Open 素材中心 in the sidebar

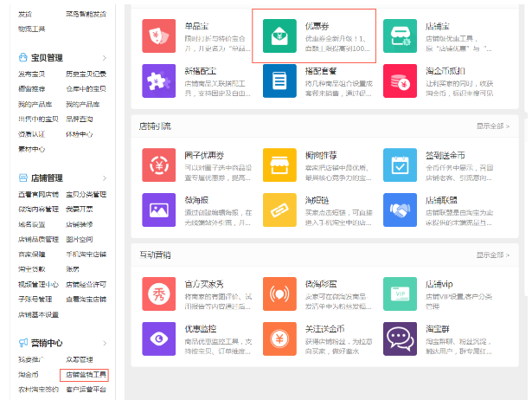[x=31, y=150]
